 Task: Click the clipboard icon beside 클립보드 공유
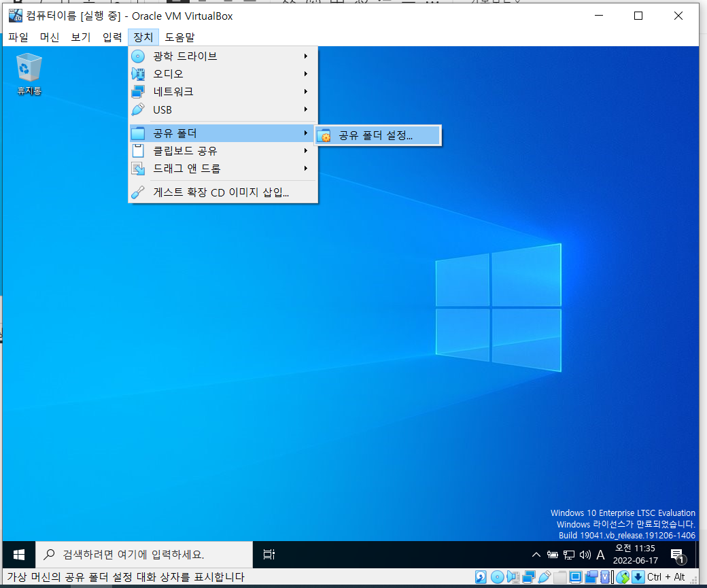(138, 151)
